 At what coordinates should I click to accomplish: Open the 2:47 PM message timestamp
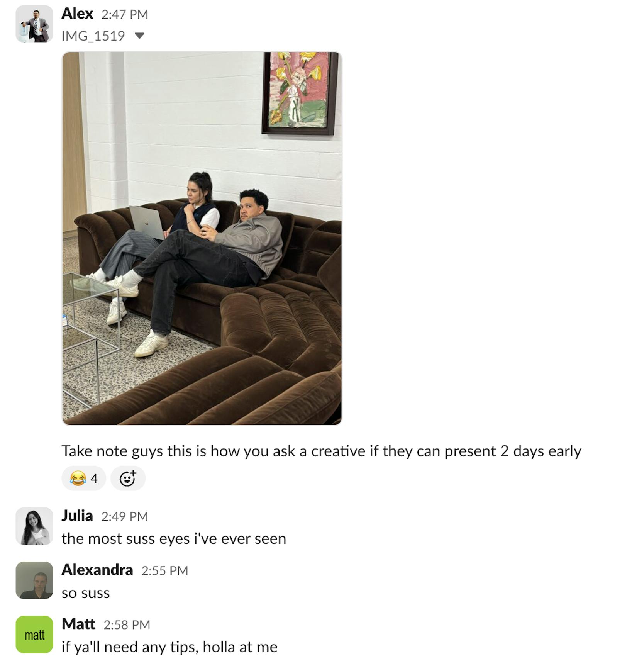tap(125, 14)
